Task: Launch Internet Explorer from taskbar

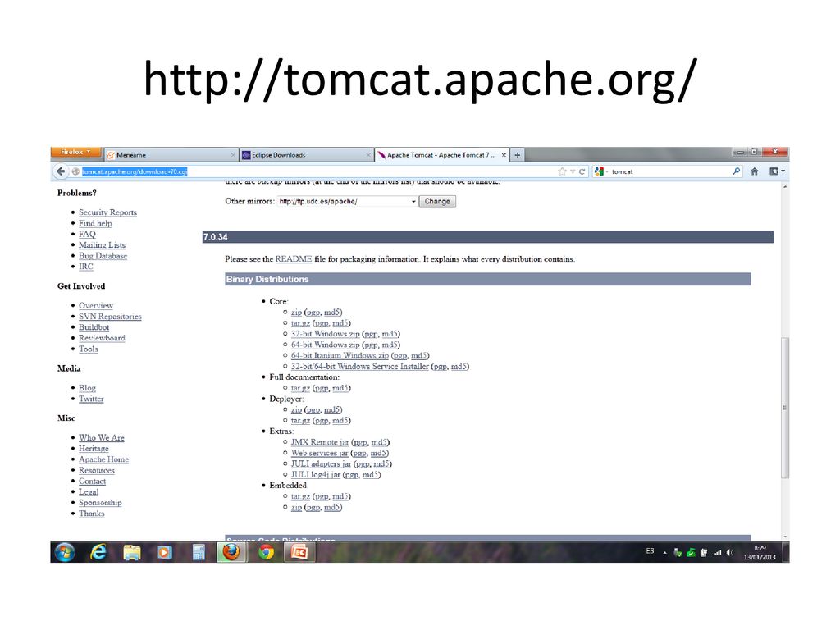Action: (98, 552)
